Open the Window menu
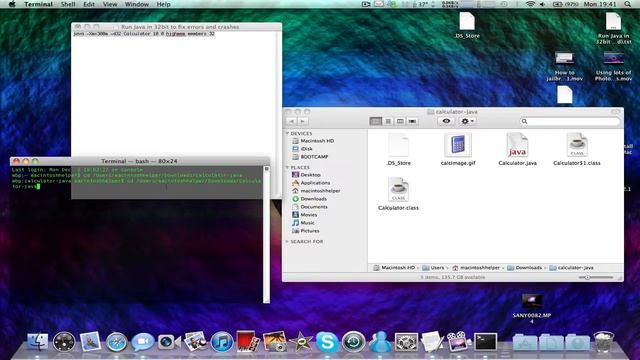 (137, 4)
